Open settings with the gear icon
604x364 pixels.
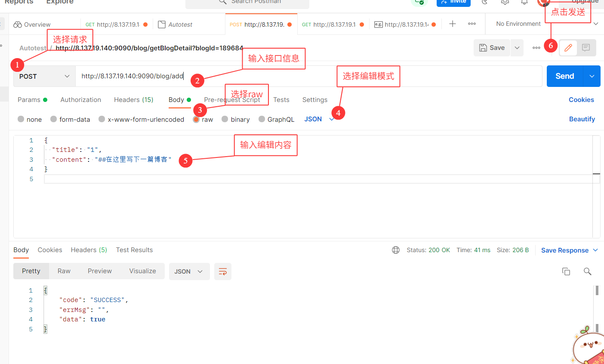[x=505, y=2]
